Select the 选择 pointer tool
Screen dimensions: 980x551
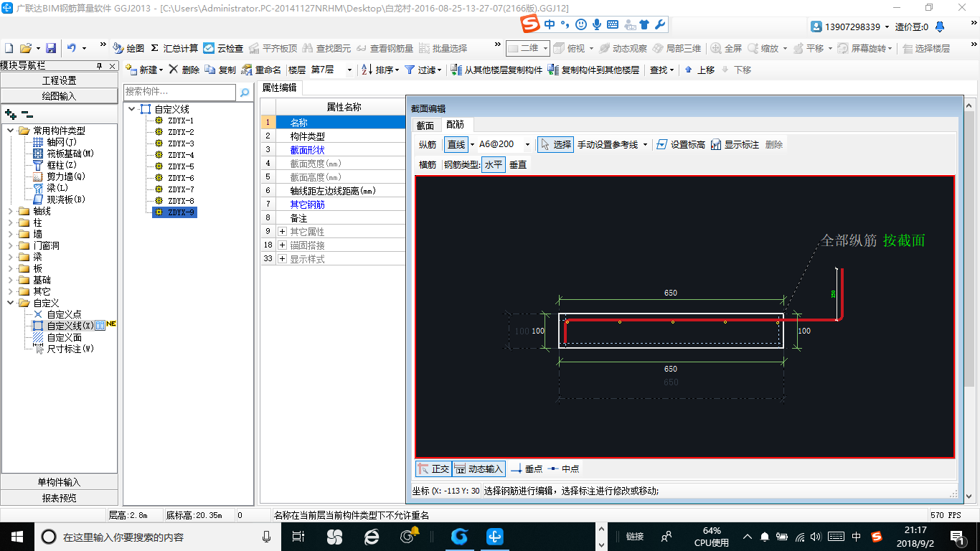[x=555, y=144]
